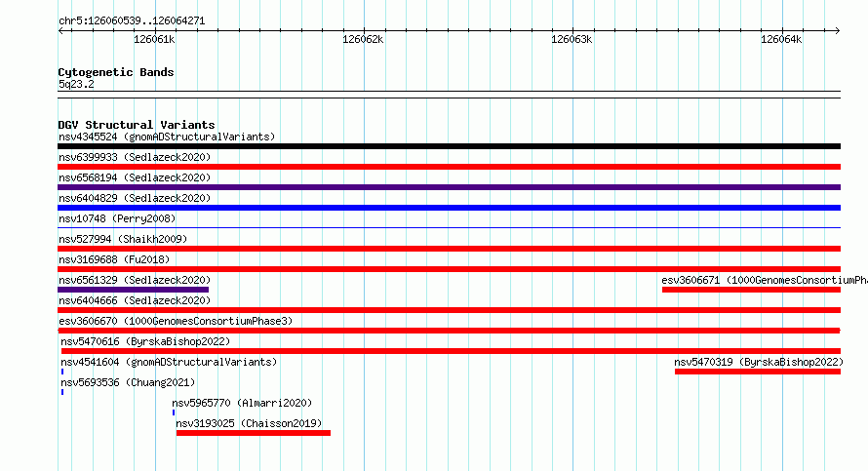
Task: Open nsv5470319 (ByrskaBishop2022) variant label
Action: click(759, 362)
